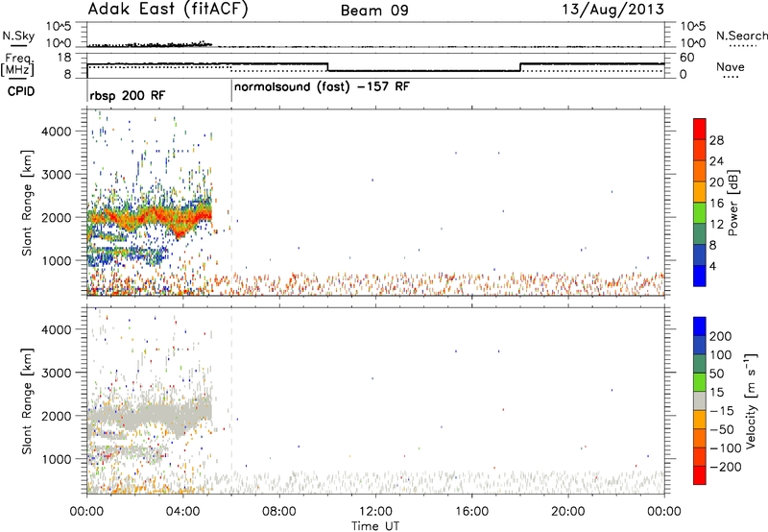Click the 'Freq. [MHz]' axis label
The image size is (768, 532).
(18, 65)
